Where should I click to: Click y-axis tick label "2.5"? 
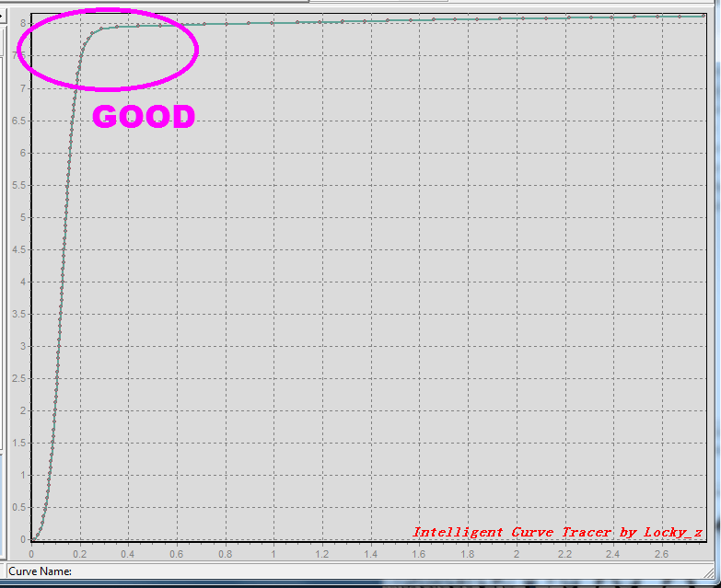pyautogui.click(x=19, y=378)
